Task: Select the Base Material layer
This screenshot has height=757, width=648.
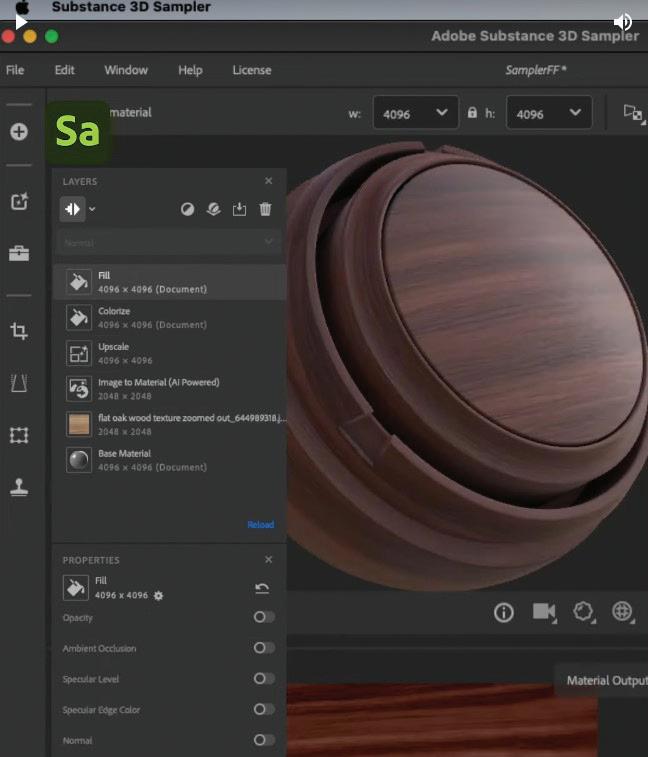Action: click(x=169, y=460)
